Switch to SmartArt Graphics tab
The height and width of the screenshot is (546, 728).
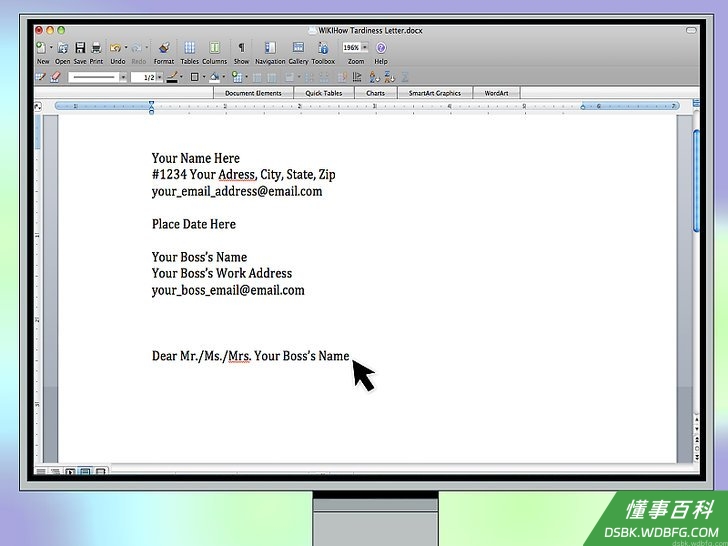click(435, 93)
